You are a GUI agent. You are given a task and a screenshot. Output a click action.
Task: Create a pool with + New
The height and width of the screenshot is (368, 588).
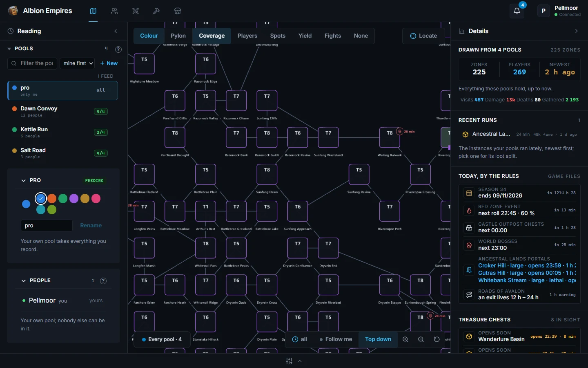pyautogui.click(x=109, y=63)
